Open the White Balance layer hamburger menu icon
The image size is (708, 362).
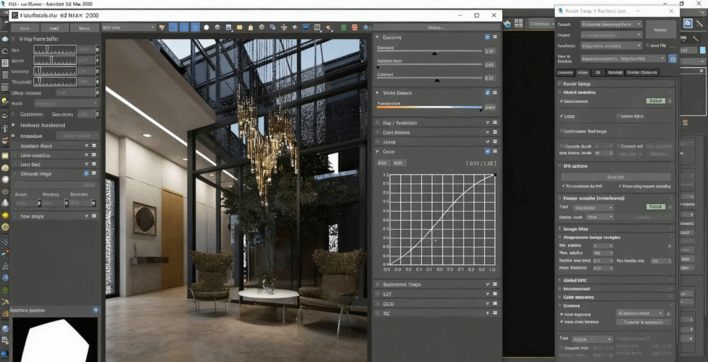coord(495,93)
